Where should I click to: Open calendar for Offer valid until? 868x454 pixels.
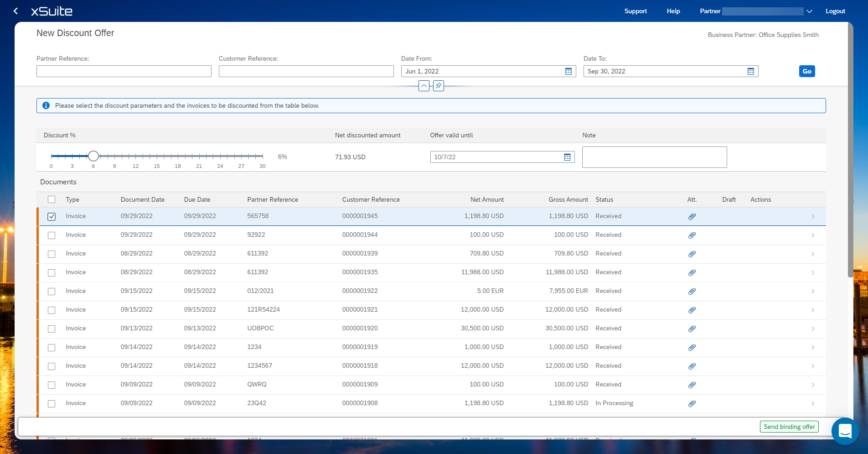pos(567,157)
